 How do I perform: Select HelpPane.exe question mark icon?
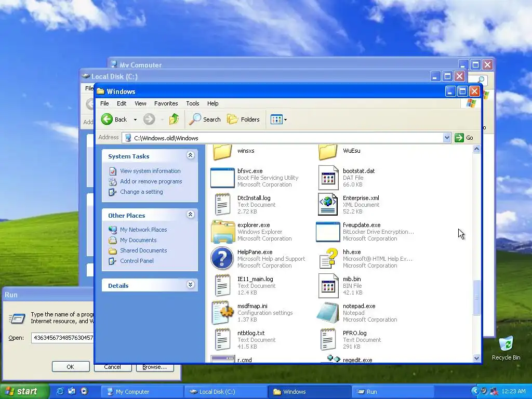point(222,259)
